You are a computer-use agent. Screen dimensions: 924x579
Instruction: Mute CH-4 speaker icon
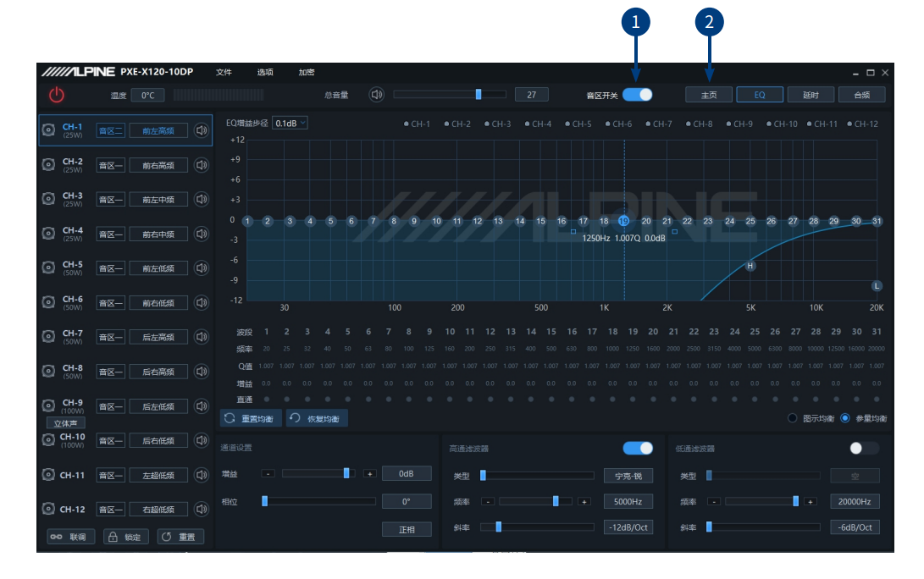202,234
